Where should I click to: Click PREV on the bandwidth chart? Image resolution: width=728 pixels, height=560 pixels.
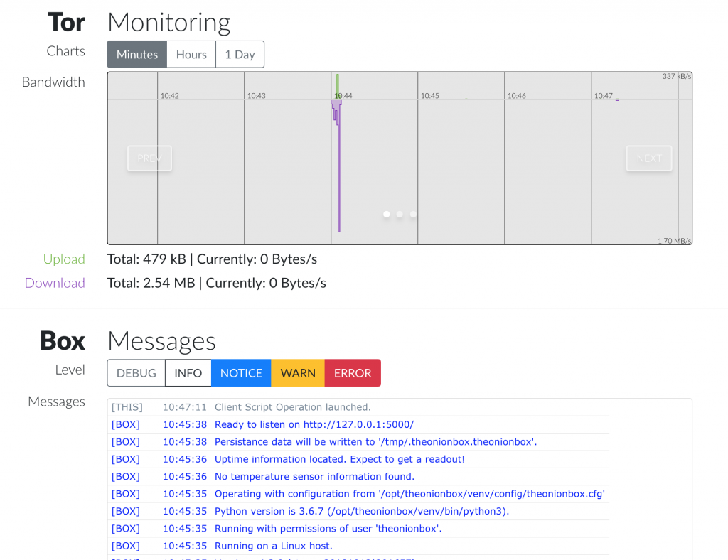[x=149, y=158]
